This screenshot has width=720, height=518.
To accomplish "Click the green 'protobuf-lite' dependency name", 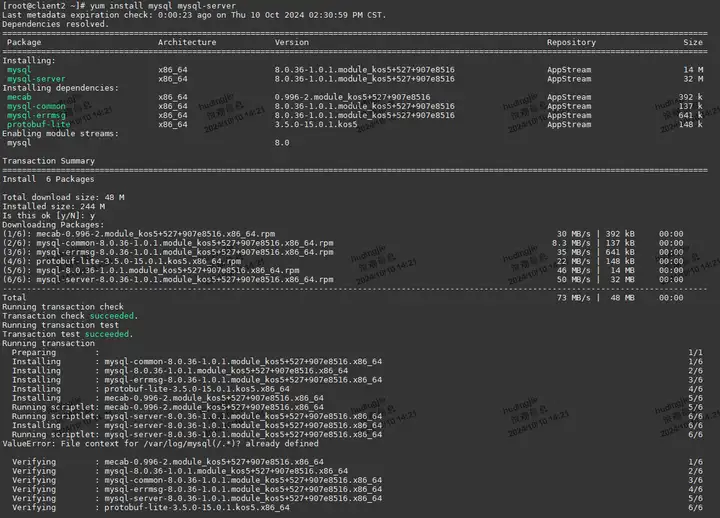I will (39, 124).
